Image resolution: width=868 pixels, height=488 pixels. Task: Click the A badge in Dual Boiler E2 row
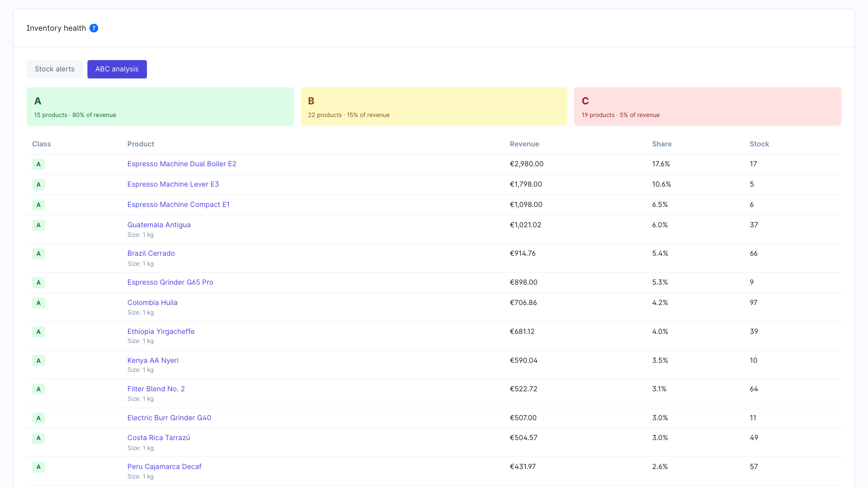click(x=38, y=164)
